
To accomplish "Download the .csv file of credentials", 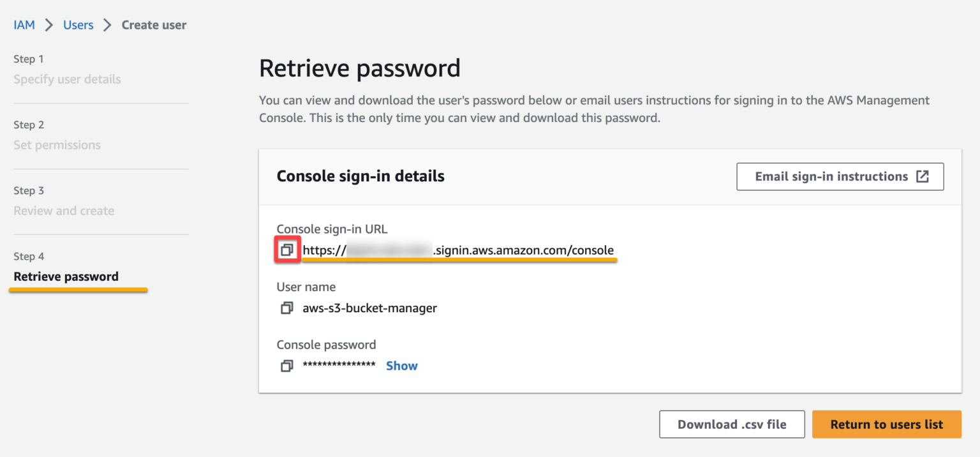I will [731, 424].
